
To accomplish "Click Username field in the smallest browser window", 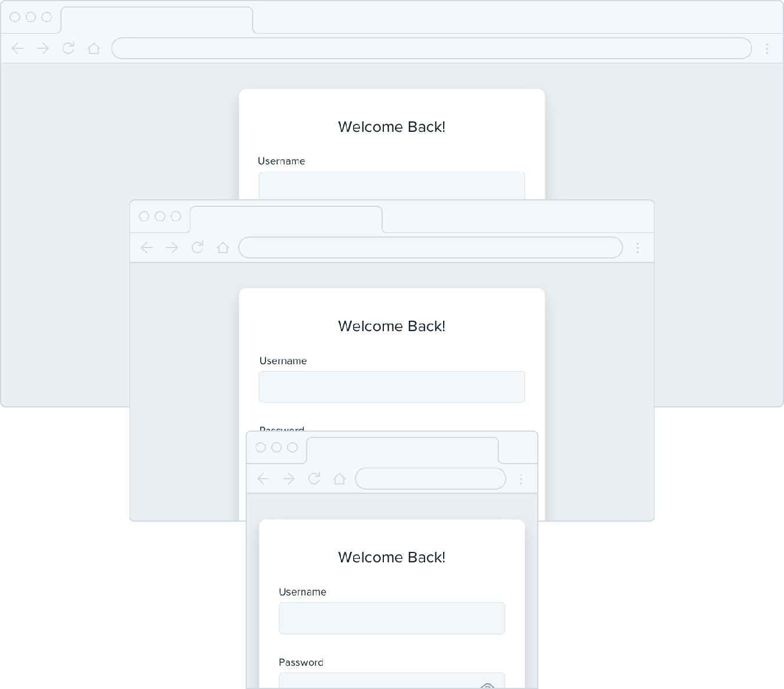I will [x=392, y=618].
